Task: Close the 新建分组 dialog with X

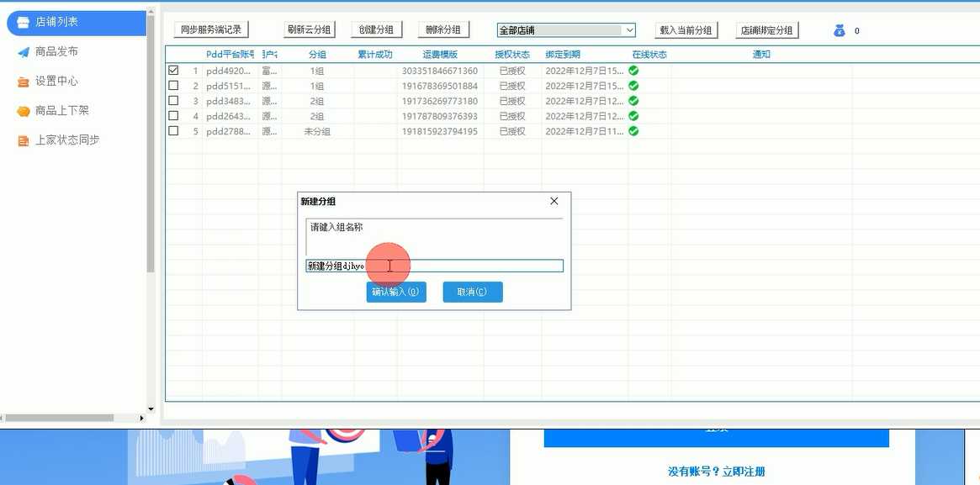Action: [x=554, y=202]
